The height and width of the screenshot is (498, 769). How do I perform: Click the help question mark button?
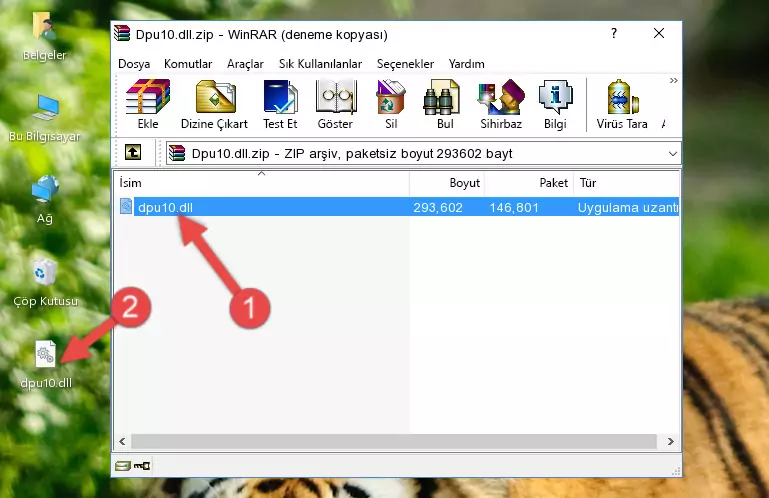tap(614, 33)
